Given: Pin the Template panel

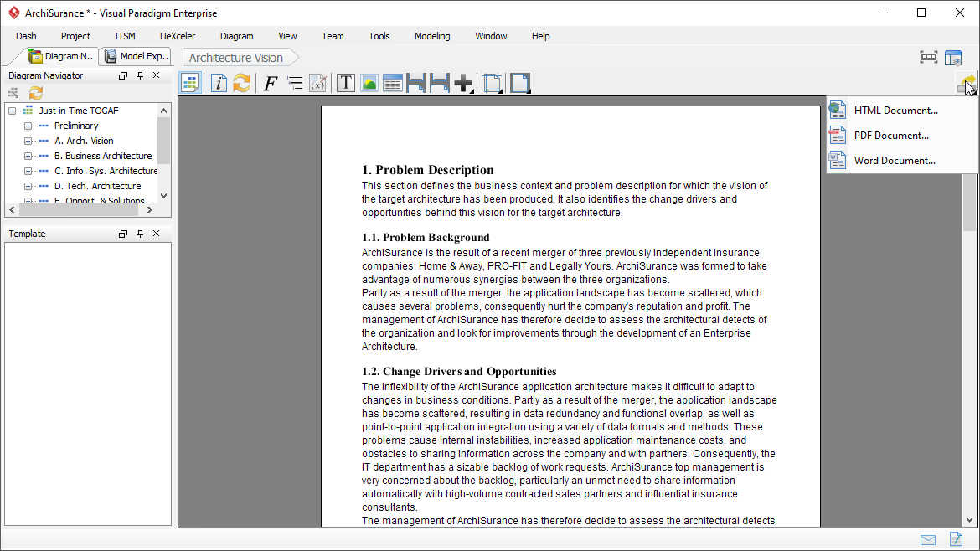Looking at the screenshot, I should pos(140,234).
